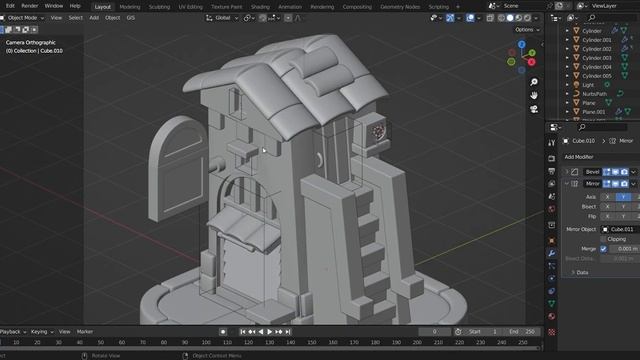Enable Mirror Axis X

[x=607, y=197]
